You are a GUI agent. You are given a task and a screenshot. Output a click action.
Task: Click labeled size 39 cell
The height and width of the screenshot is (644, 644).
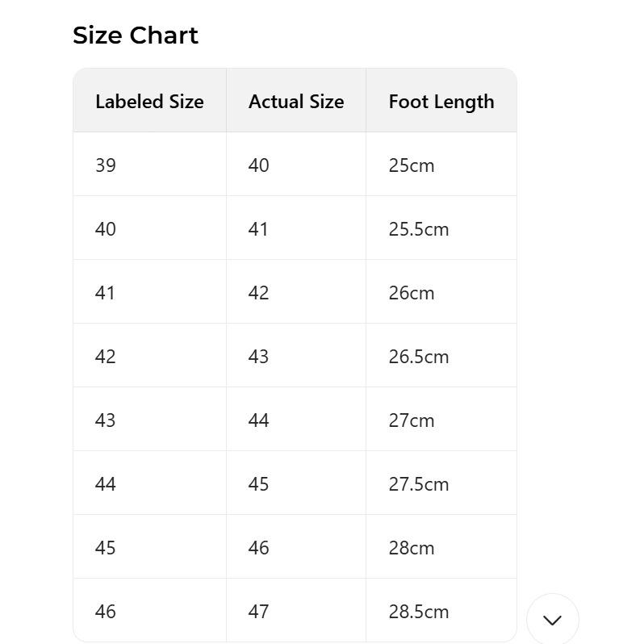click(x=106, y=165)
